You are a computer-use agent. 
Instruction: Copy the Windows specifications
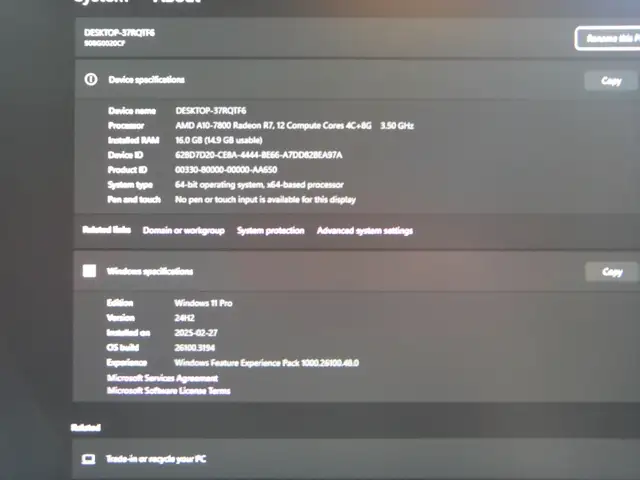point(611,272)
